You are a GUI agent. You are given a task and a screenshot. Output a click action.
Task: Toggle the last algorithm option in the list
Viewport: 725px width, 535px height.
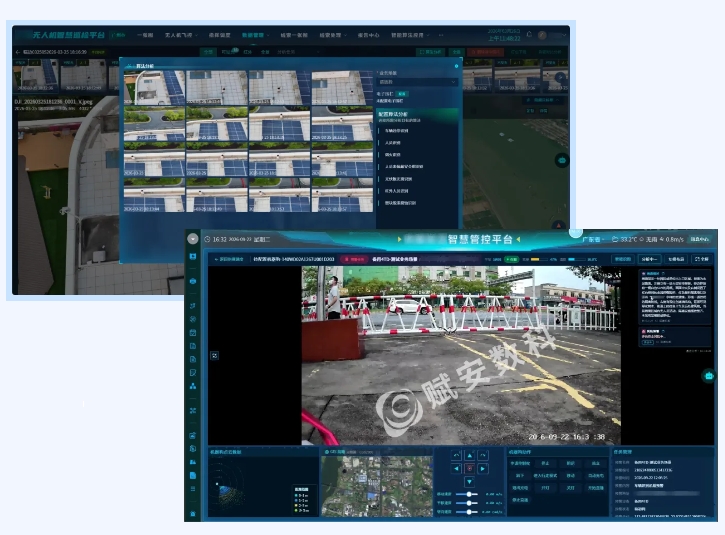pos(400,203)
